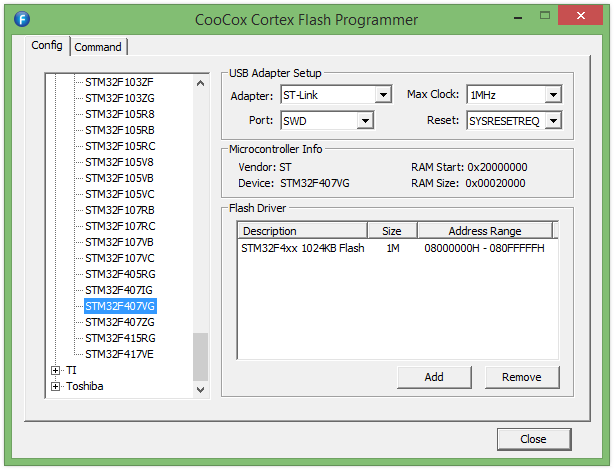Click the device tree scroll down arrow
The image size is (614, 470).
coord(200,390)
